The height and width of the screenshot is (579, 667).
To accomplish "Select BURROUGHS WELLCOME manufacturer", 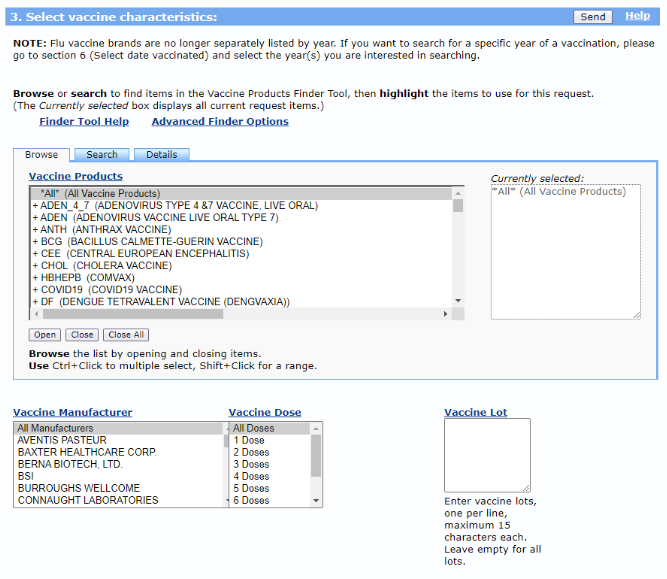I will [119, 488].
